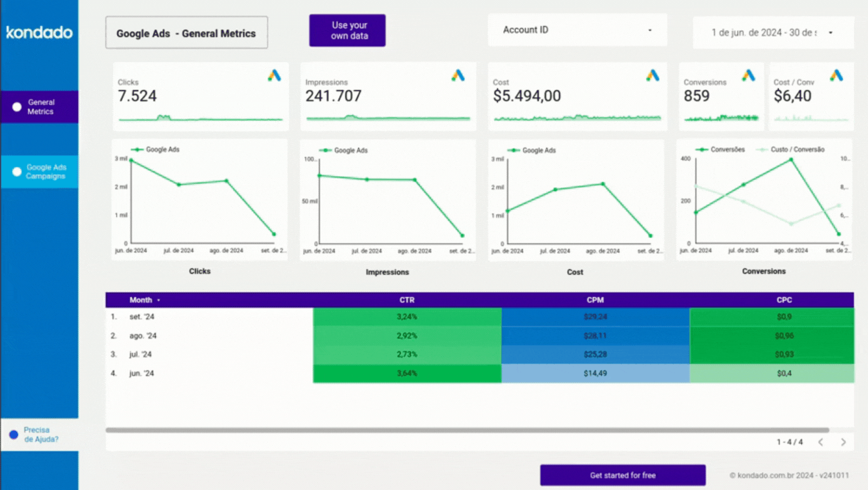Sort table by Month column header
The height and width of the screenshot is (490, 868).
141,300
